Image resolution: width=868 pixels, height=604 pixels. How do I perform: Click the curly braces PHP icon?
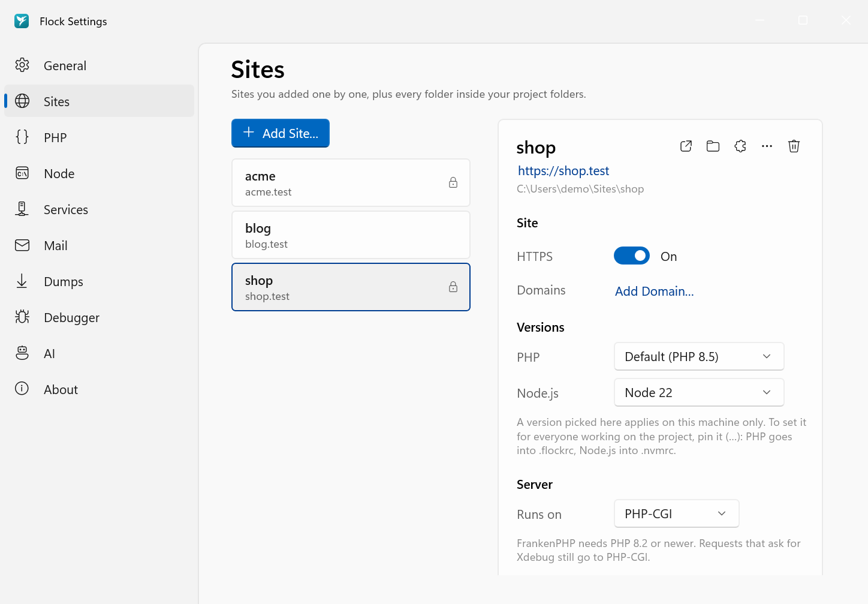click(22, 137)
